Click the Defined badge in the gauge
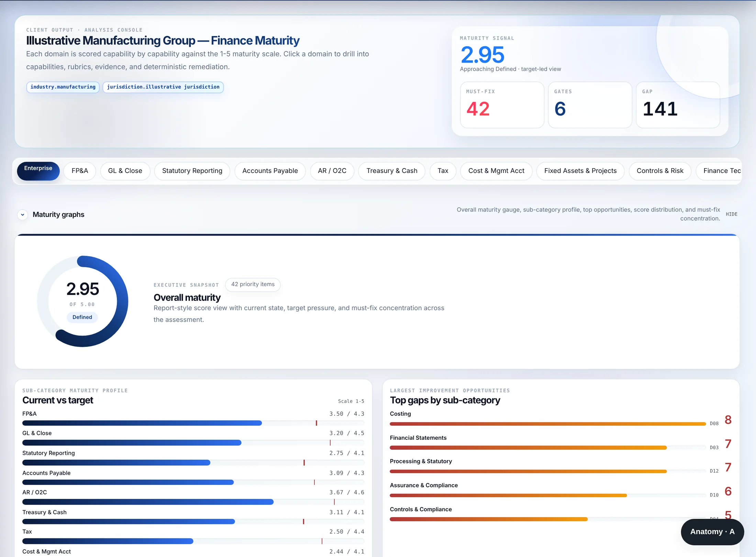 [x=82, y=317]
